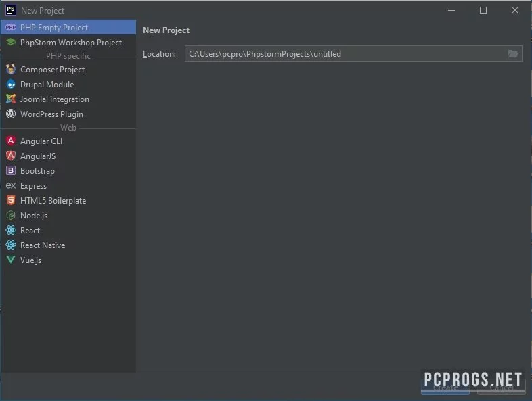532x401 pixels.
Task: Click the PhpStorm PS title bar icon
Action: (11, 10)
